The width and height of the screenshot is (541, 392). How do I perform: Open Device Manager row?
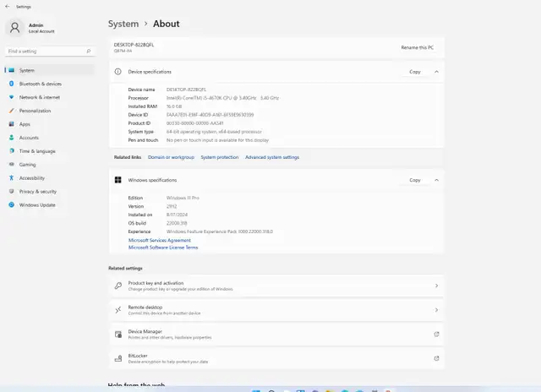point(276,334)
